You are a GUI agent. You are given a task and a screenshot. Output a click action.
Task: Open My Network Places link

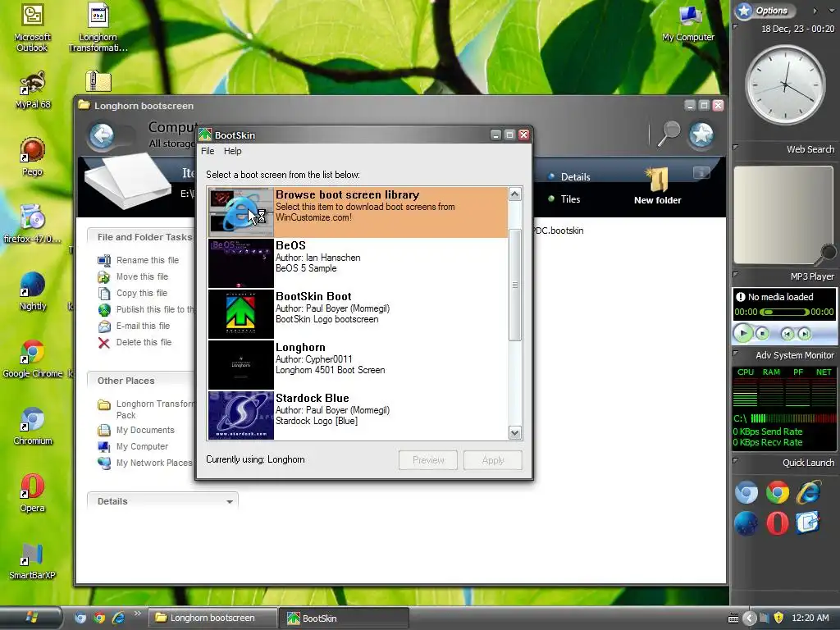coord(153,463)
